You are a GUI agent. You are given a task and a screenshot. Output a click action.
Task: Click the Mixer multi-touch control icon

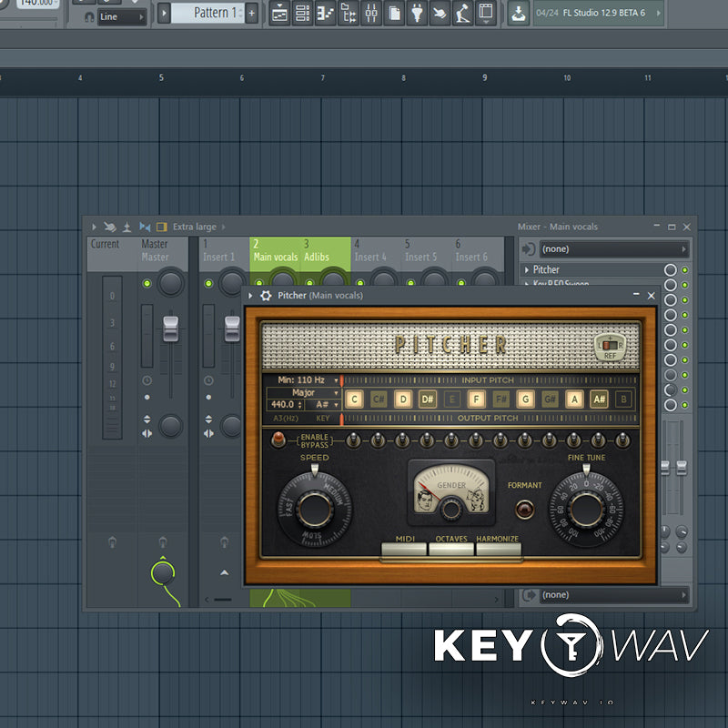pos(110,227)
